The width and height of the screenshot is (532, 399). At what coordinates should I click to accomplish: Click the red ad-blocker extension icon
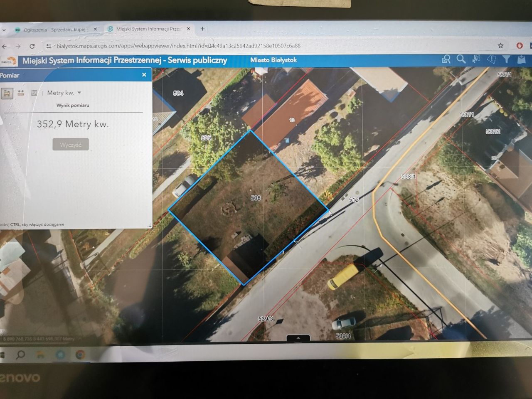click(520, 45)
